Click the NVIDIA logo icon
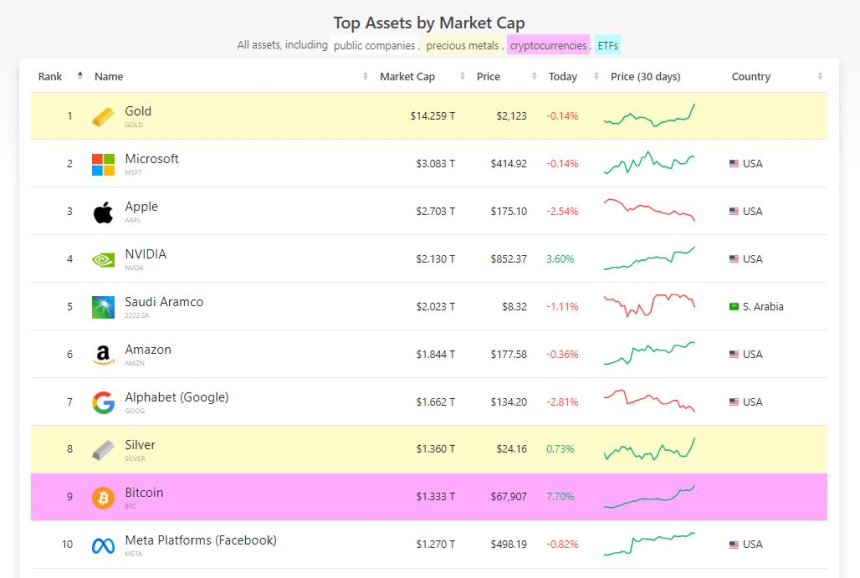 pos(103,260)
